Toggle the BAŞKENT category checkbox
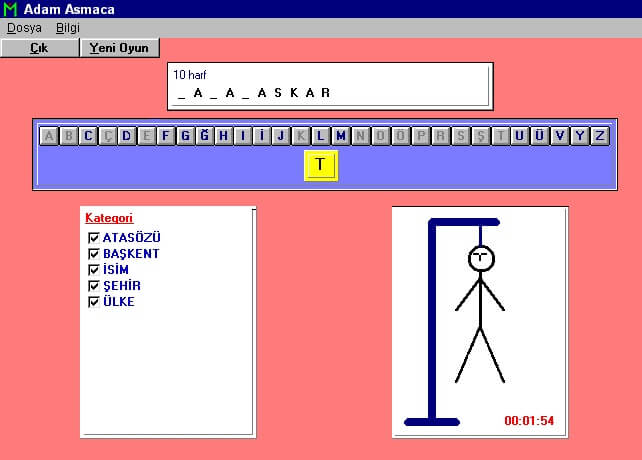Screen dimensions: 642x460 (94, 254)
